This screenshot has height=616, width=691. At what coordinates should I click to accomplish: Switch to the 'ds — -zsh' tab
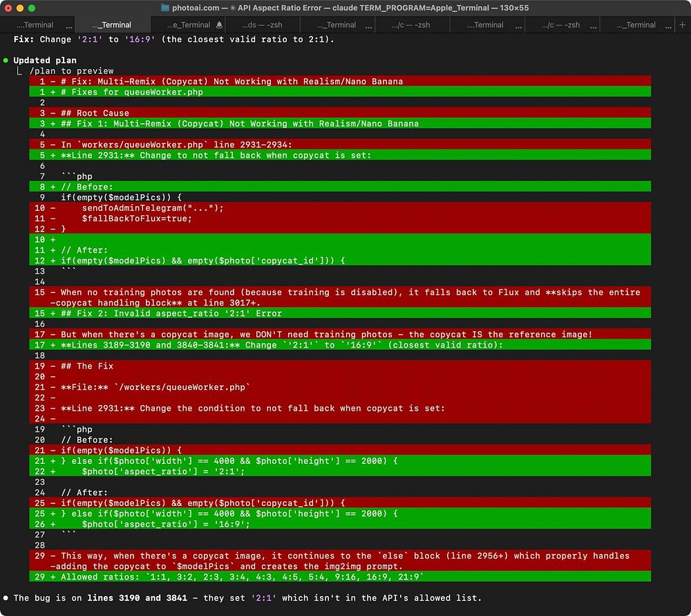262,25
